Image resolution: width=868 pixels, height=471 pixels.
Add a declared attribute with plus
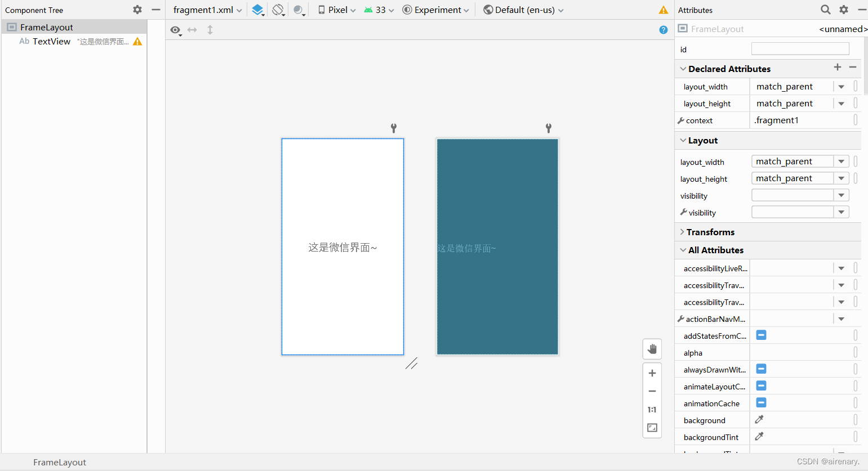[838, 68]
